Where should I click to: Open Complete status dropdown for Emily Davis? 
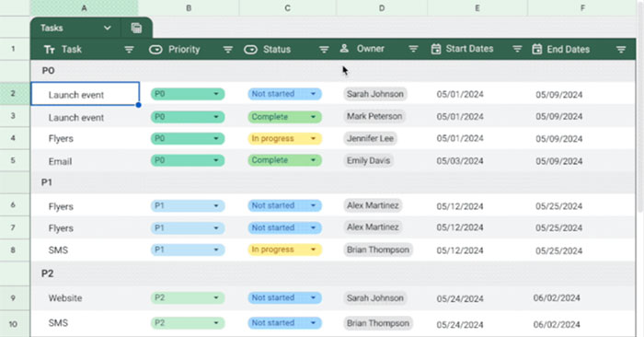coord(284,160)
